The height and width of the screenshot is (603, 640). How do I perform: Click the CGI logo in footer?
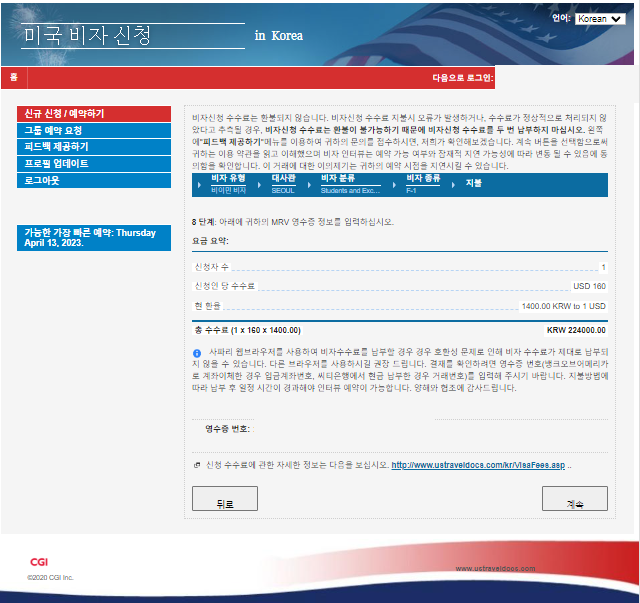39,562
